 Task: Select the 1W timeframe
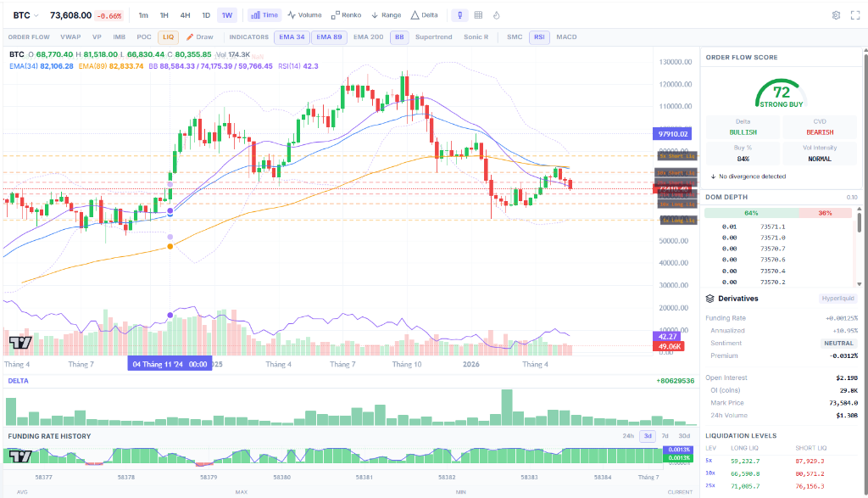[227, 15]
